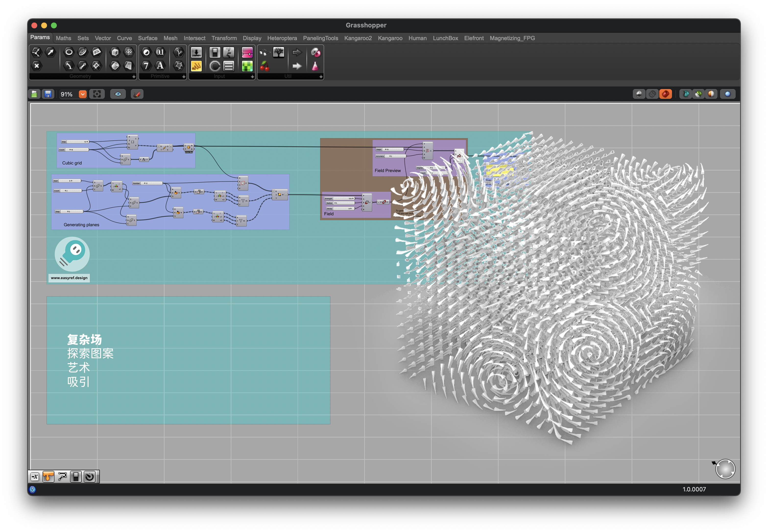The width and height of the screenshot is (768, 532).
Task: Open the Mesh tab
Action: point(170,38)
